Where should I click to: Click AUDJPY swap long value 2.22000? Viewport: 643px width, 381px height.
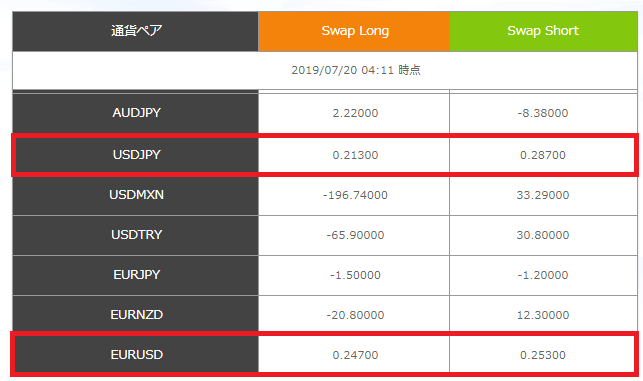click(x=355, y=113)
